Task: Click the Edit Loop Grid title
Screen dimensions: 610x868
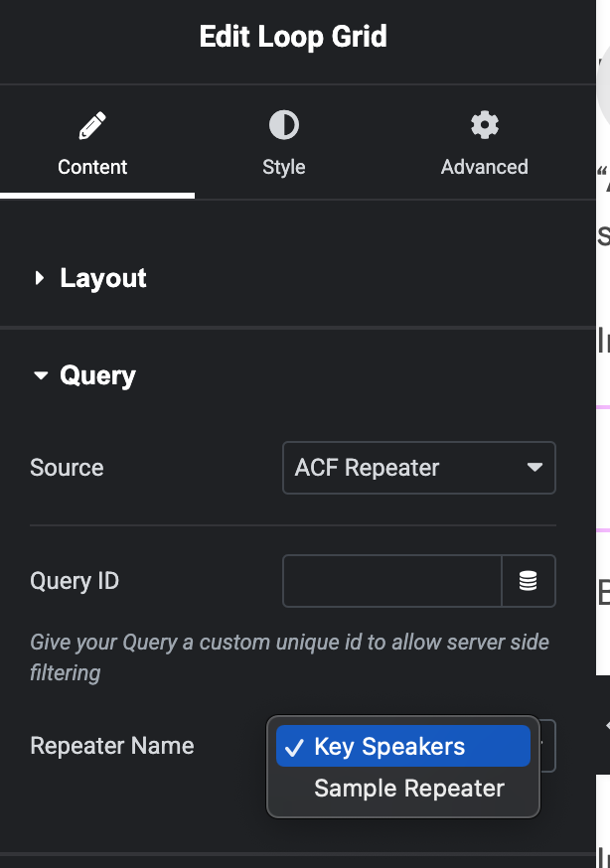Action: coord(292,36)
